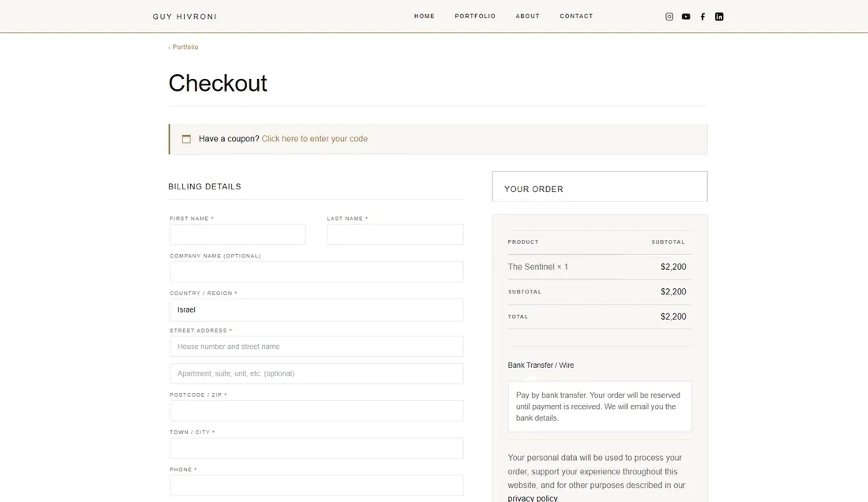Go back via the Portfolio breadcrumb link

coord(183,47)
